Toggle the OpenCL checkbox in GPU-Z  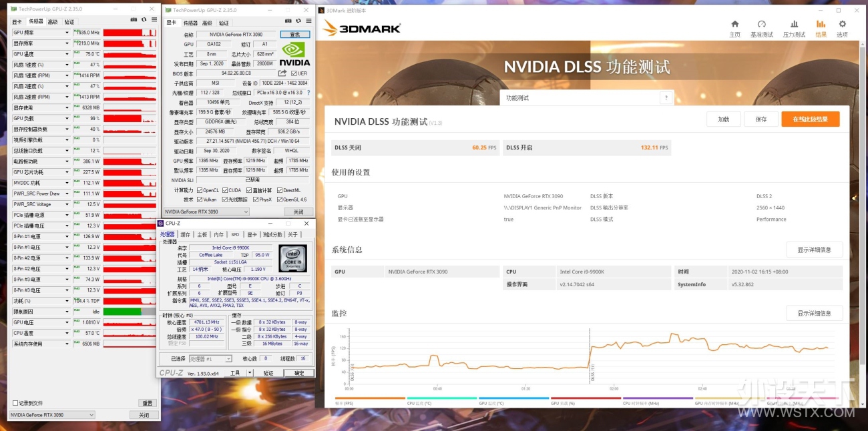(199, 190)
